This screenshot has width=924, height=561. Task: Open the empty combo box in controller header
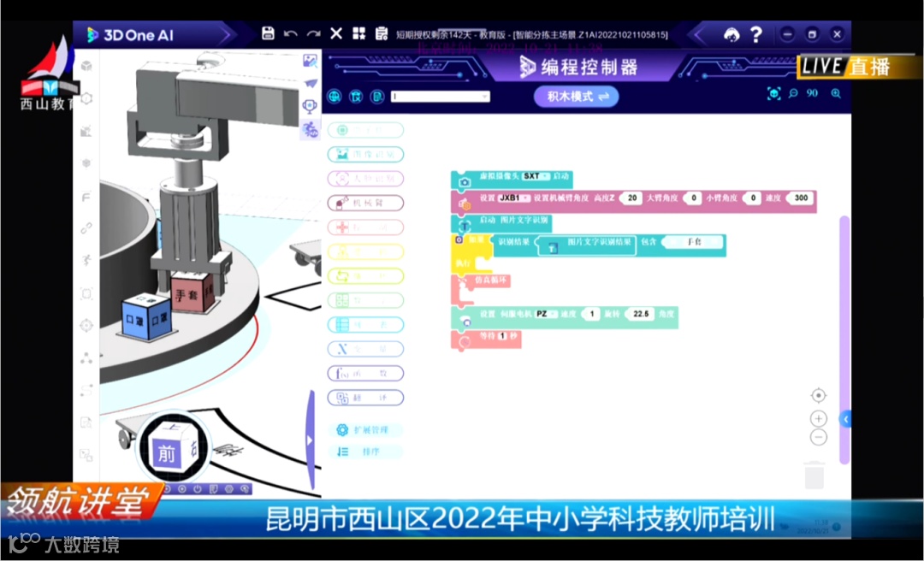pyautogui.click(x=440, y=96)
